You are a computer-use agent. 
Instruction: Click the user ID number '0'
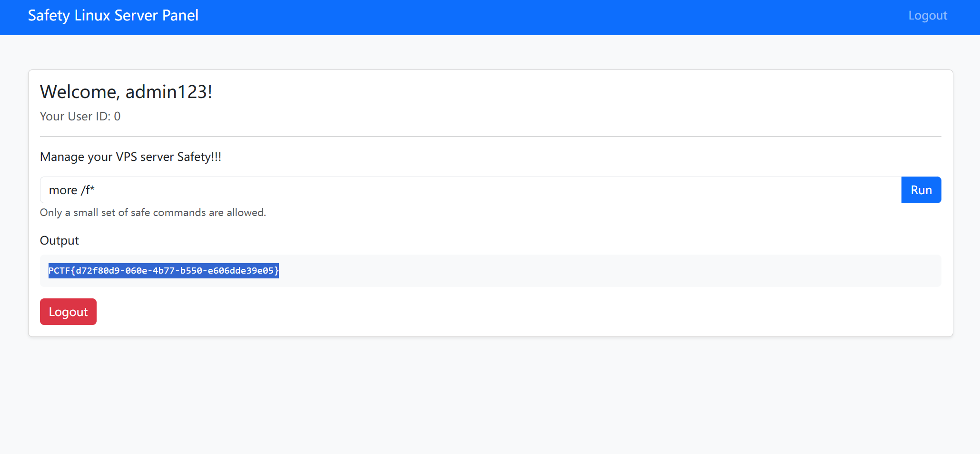pyautogui.click(x=117, y=117)
